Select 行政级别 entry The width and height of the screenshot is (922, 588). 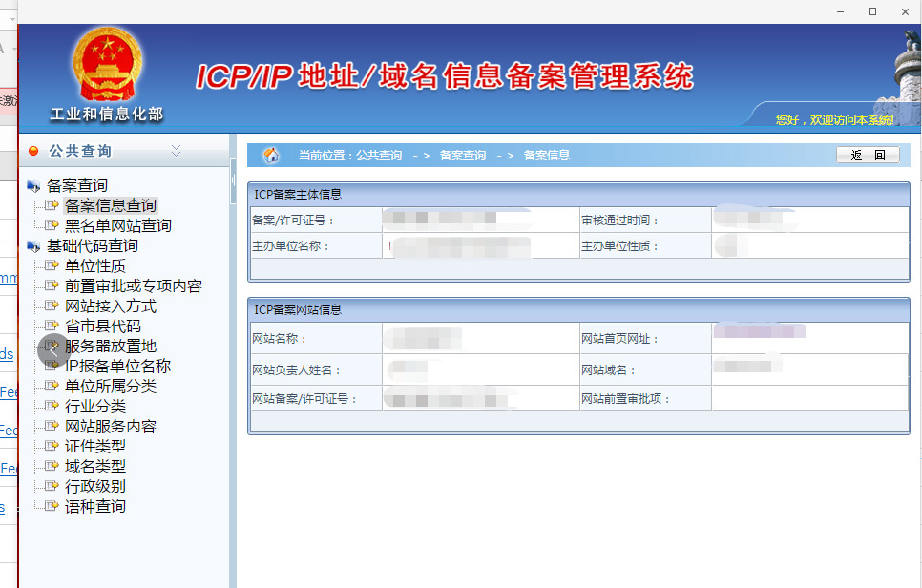[95, 486]
